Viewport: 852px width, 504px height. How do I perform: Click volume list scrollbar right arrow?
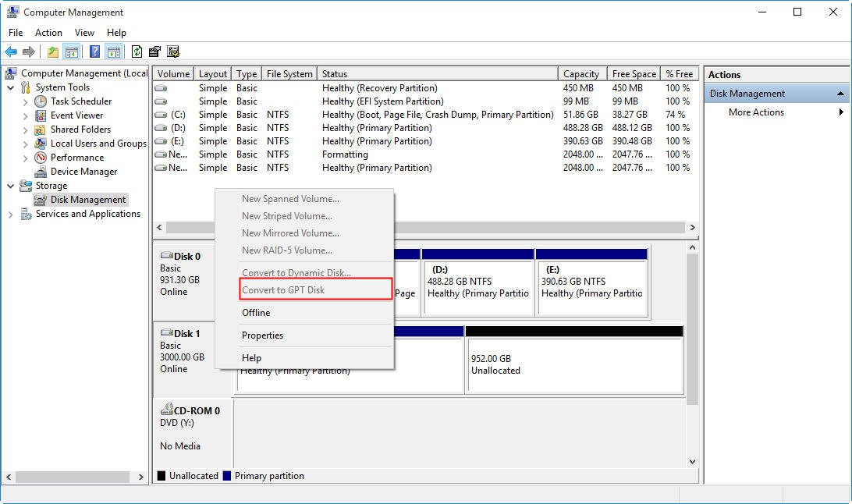[x=692, y=228]
